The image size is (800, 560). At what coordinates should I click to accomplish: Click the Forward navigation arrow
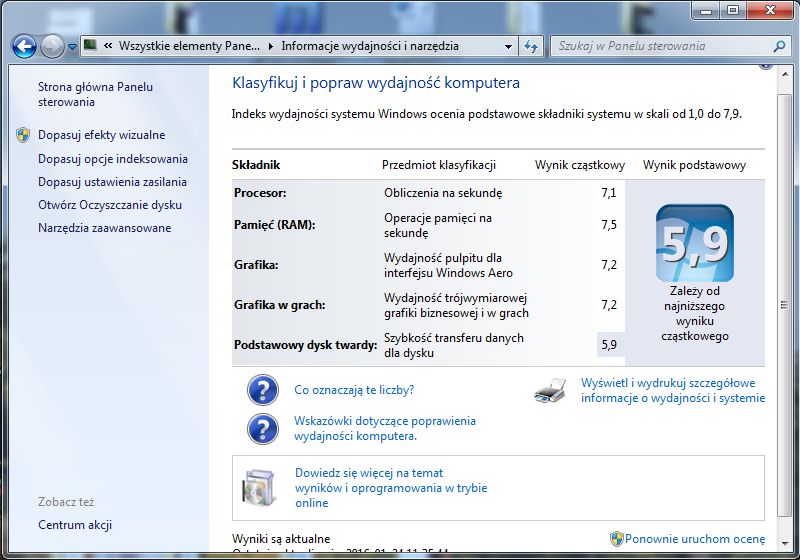pos(52,47)
